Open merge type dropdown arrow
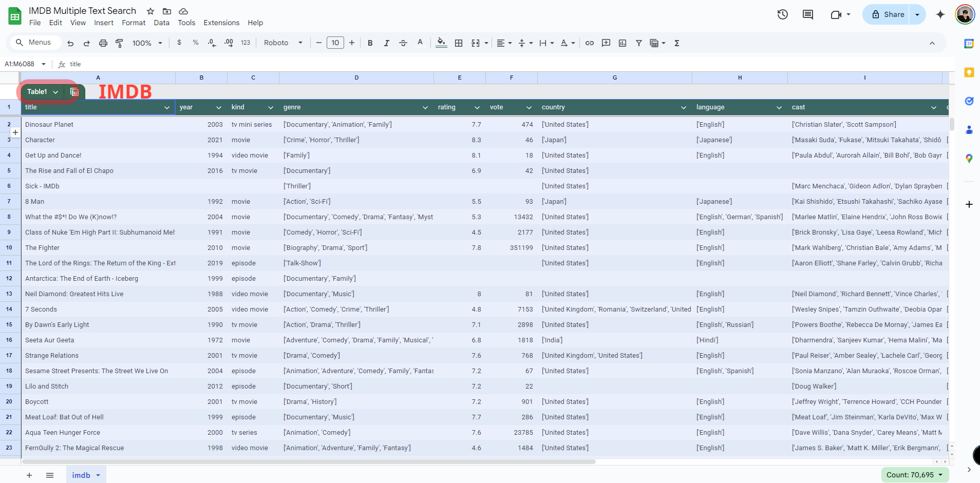980x483 pixels. 486,43
